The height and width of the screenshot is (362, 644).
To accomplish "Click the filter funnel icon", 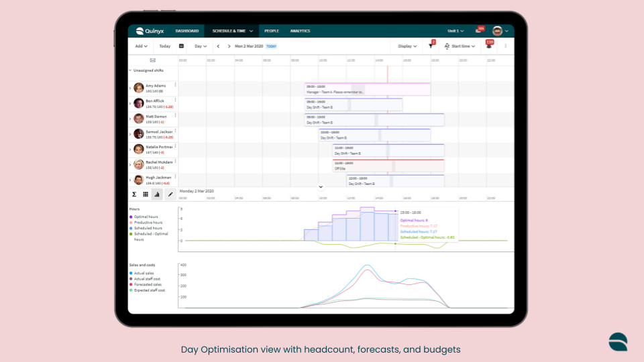I will (431, 46).
